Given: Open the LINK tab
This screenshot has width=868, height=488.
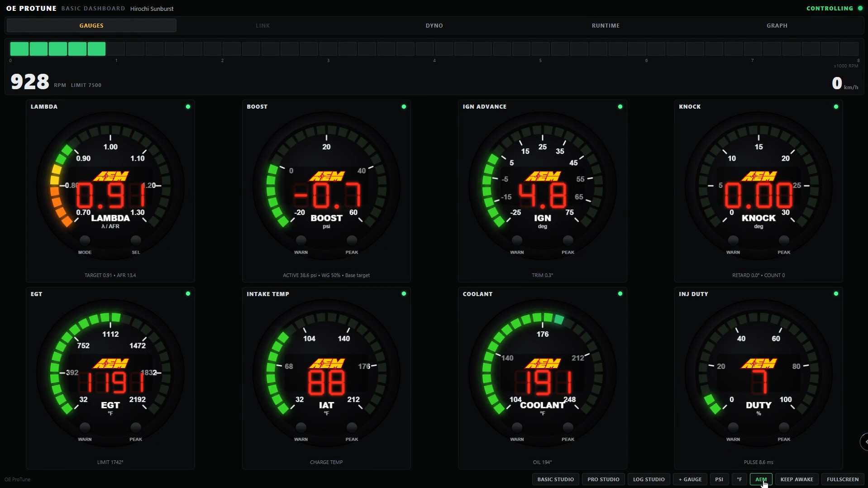Looking at the screenshot, I should (262, 25).
